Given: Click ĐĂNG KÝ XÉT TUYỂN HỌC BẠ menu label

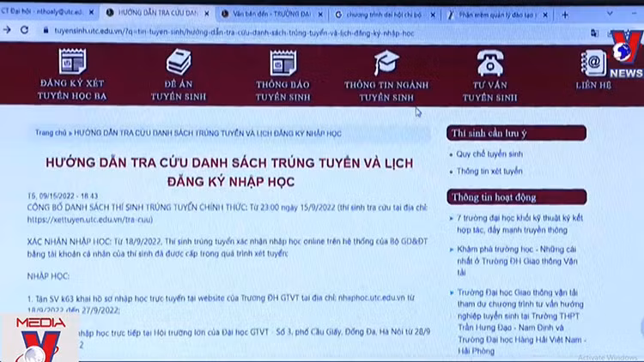Looking at the screenshot, I should [72, 89].
